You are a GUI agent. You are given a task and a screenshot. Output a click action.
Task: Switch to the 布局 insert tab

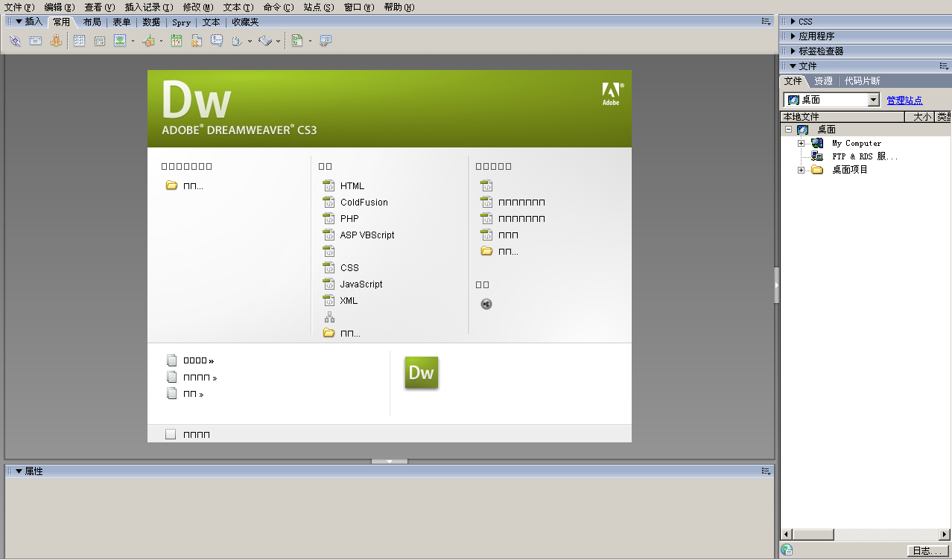tap(92, 22)
